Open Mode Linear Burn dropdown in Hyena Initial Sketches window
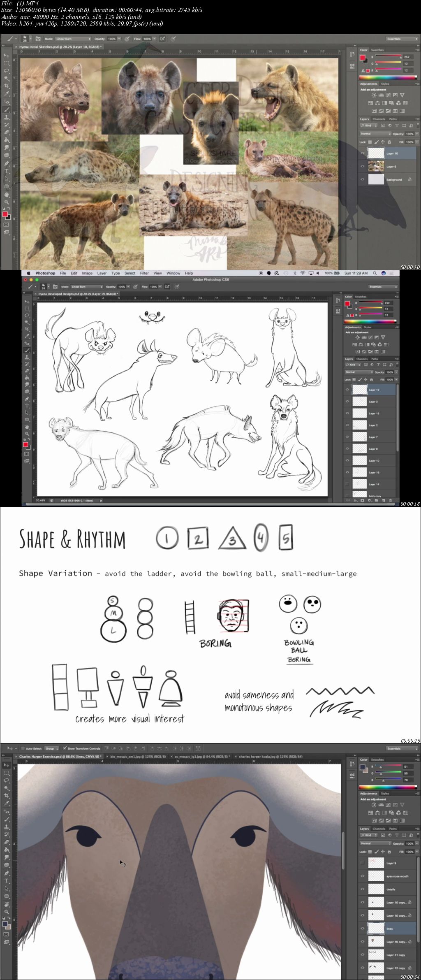The image size is (421, 980). 73,39
